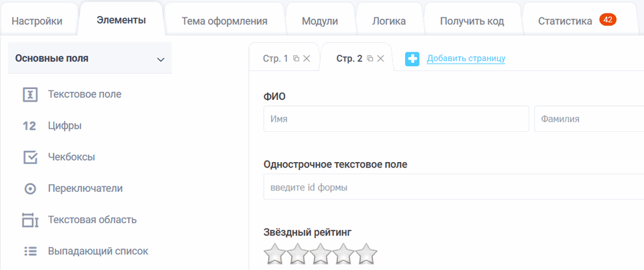This screenshot has height=270, width=644.
Task: Close the Стр. 2 page tab
Action: click(x=380, y=59)
